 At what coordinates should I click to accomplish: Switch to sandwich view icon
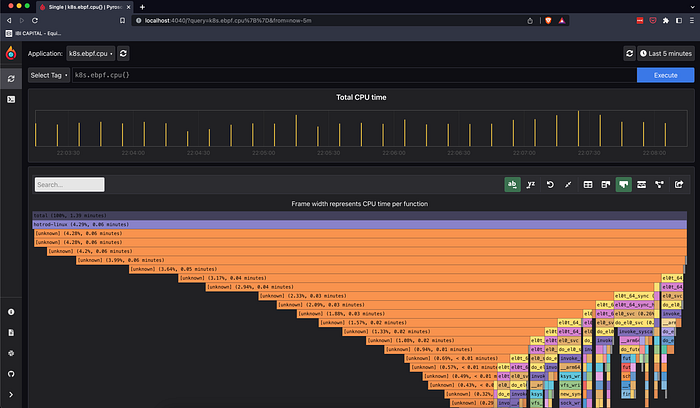642,184
